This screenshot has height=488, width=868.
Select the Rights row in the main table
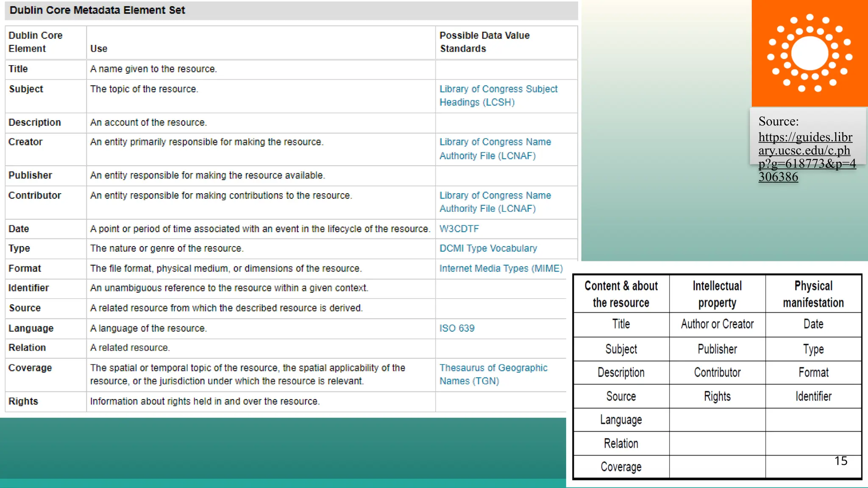(x=23, y=401)
